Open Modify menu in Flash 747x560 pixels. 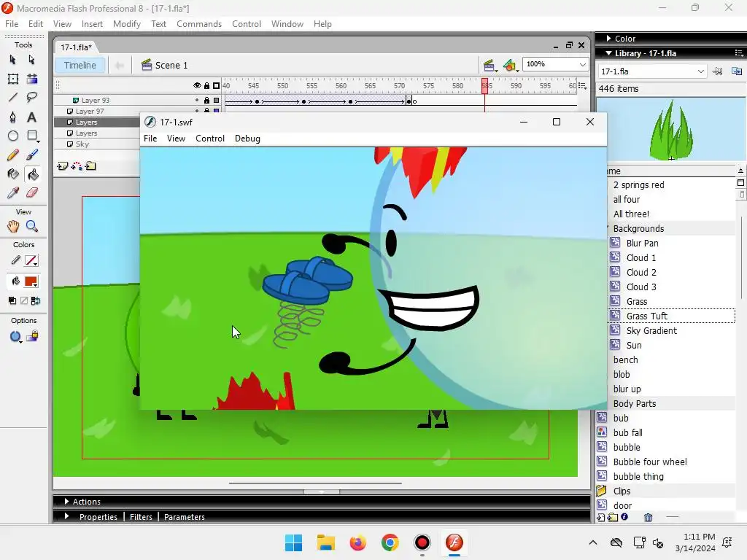127,24
